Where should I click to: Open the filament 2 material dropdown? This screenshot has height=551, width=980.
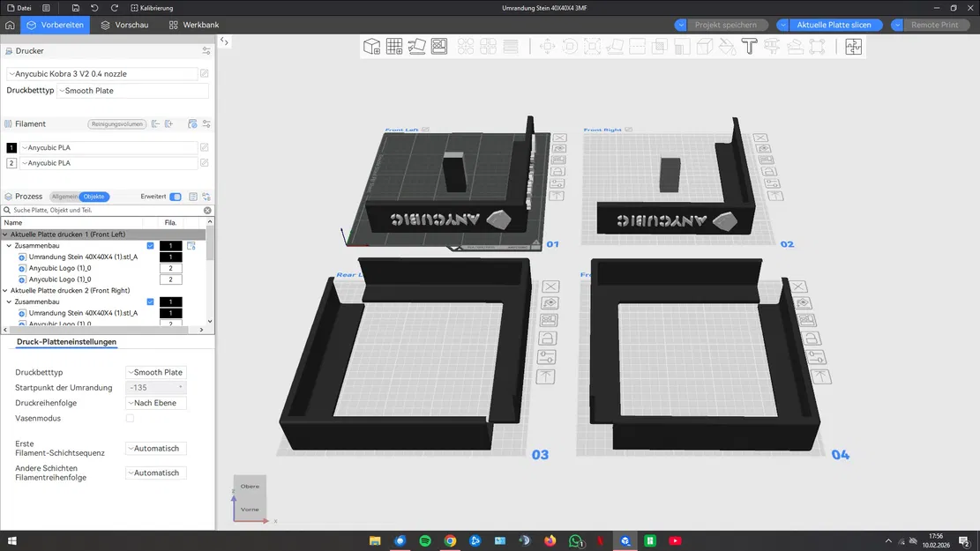tap(109, 163)
